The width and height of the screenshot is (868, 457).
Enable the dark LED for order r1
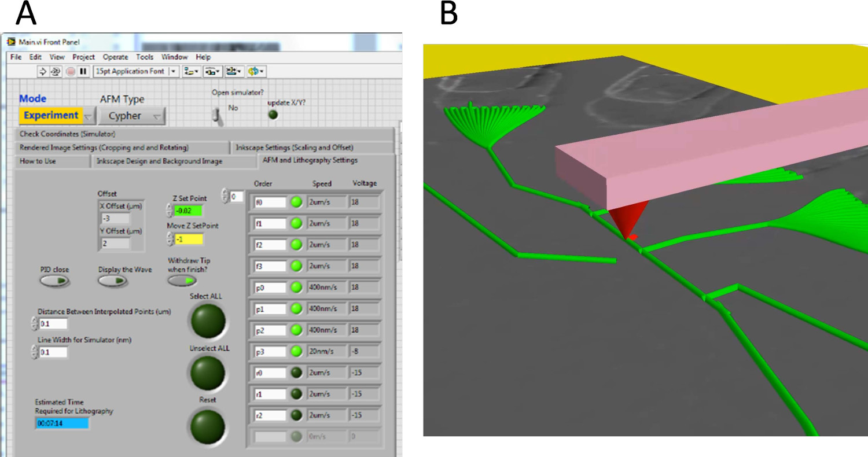(x=297, y=394)
